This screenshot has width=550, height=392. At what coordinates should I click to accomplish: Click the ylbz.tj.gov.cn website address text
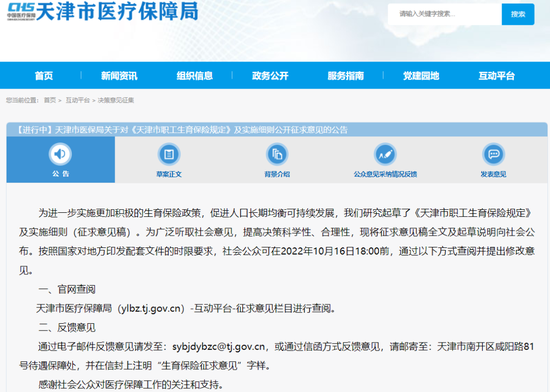(150, 309)
